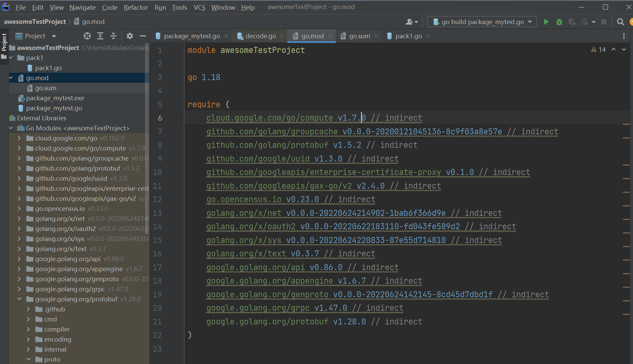This screenshot has width=633, height=364.
Task: Run with coverage icon
Action: tap(572, 22)
